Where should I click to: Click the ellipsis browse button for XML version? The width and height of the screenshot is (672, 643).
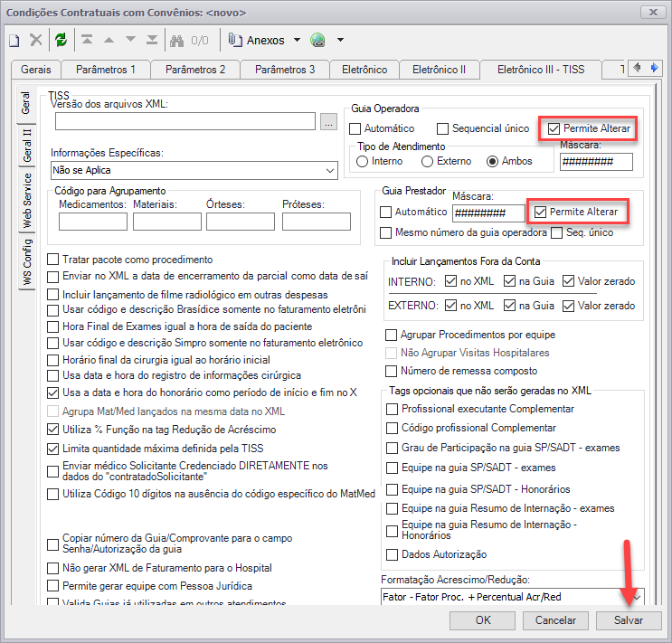tap(328, 122)
